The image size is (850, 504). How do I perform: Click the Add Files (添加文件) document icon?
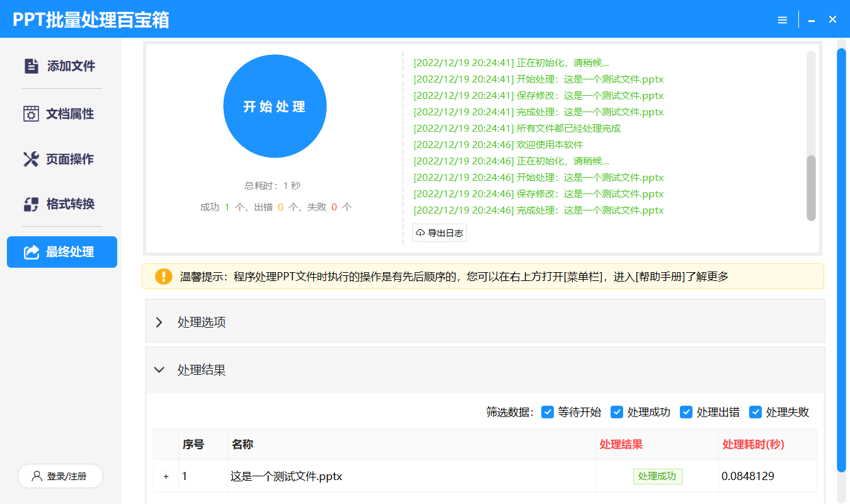pyautogui.click(x=31, y=66)
